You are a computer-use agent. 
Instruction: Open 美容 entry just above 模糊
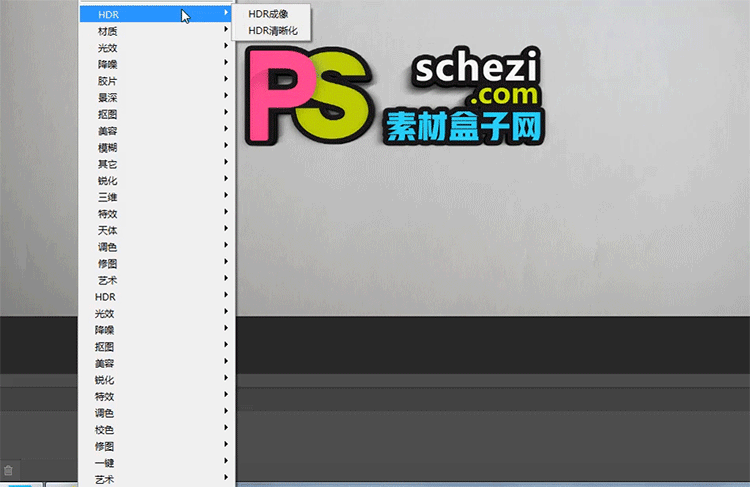pos(156,131)
